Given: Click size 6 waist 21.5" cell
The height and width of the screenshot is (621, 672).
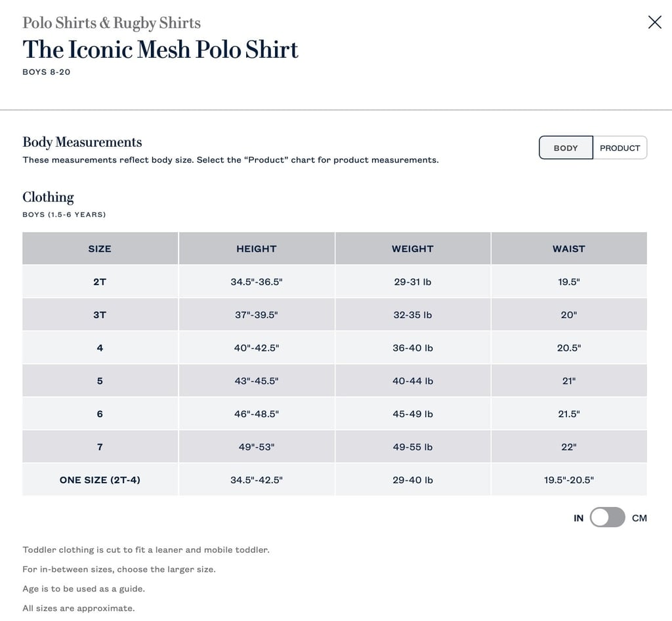Looking at the screenshot, I should click(x=569, y=414).
